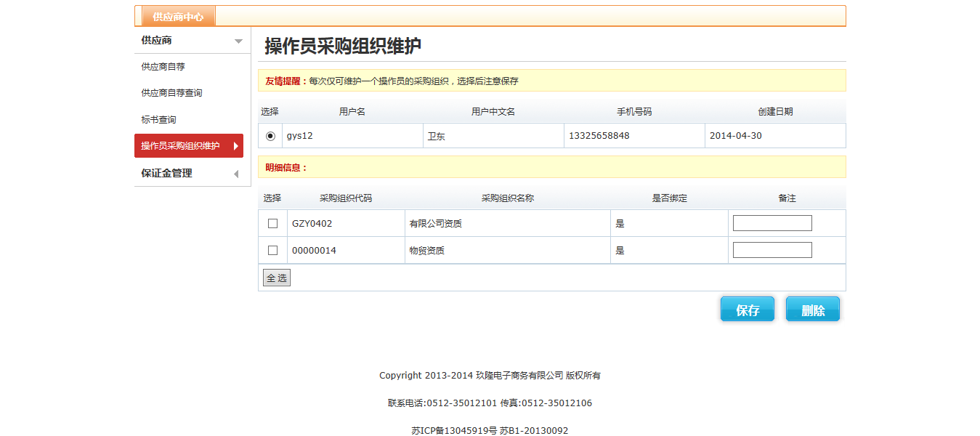Image resolution: width=980 pixels, height=436 pixels.
Task: Click the left arrow beside 保证金管理
Action: 236,174
